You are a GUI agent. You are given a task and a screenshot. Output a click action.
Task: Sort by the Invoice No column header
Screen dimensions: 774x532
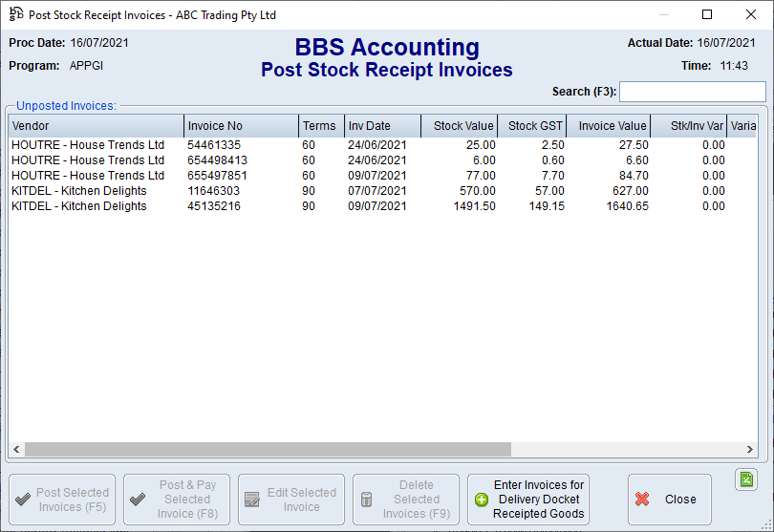pos(241,126)
